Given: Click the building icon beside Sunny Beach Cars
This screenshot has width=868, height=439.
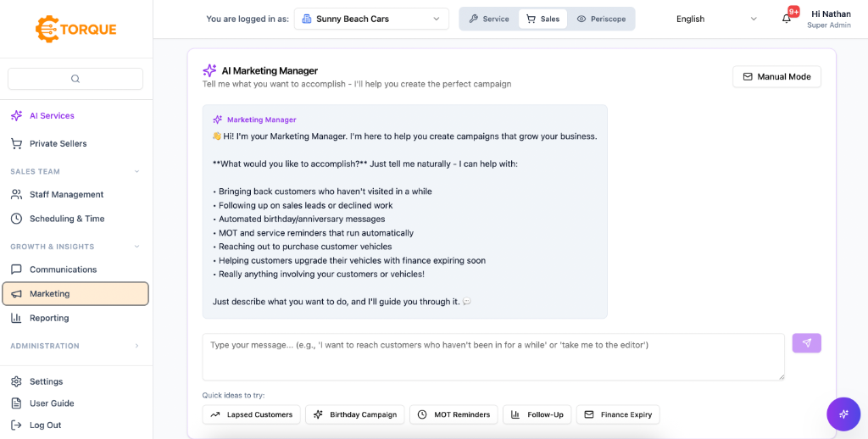Looking at the screenshot, I should pos(307,19).
